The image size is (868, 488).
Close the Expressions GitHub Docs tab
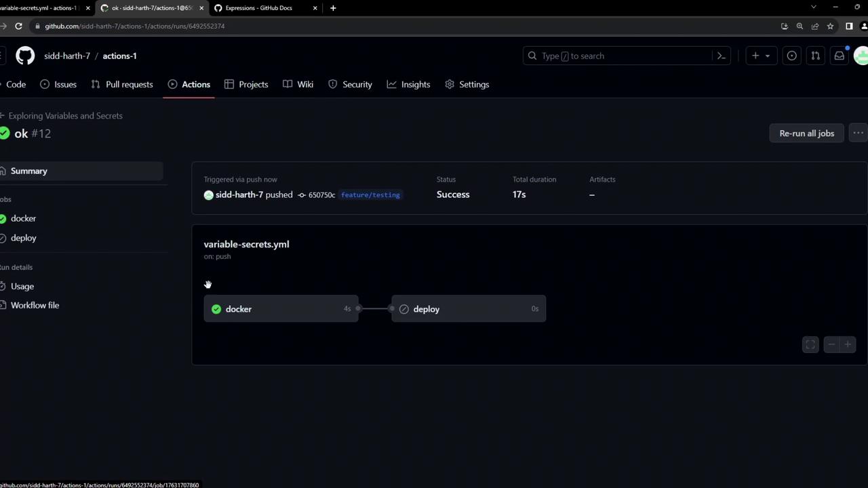click(315, 8)
